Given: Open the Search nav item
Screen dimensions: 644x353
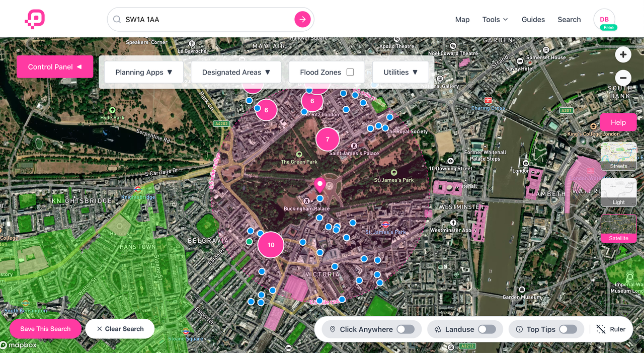Looking at the screenshot, I should [x=569, y=20].
